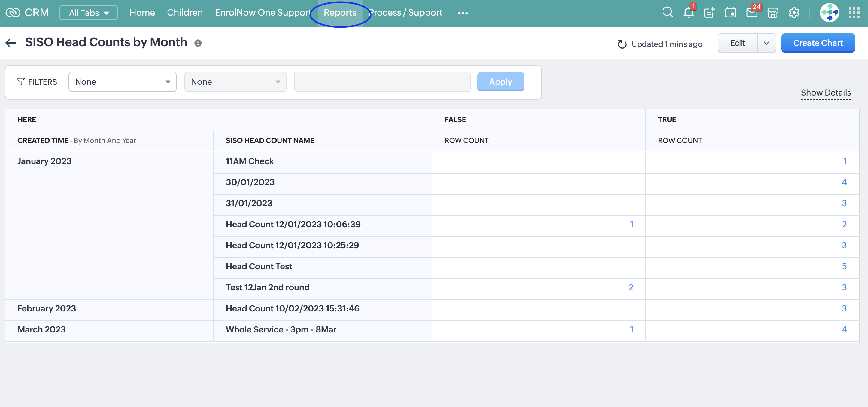Click the back arrow beside report title
The image size is (868, 407).
click(11, 43)
